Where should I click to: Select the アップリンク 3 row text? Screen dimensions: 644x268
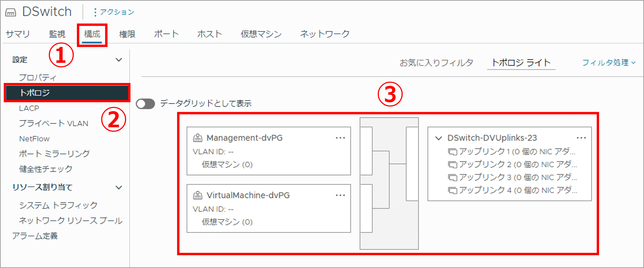point(518,177)
